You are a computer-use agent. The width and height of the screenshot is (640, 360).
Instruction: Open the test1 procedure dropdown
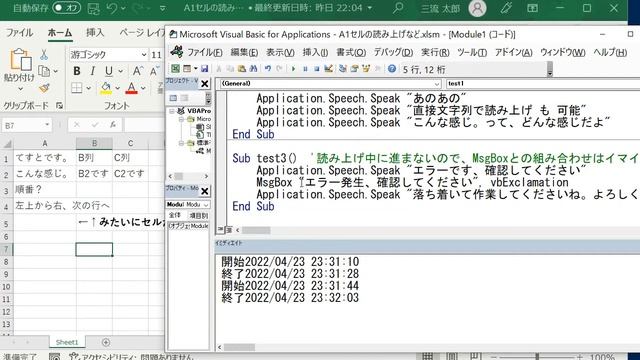click(x=543, y=84)
